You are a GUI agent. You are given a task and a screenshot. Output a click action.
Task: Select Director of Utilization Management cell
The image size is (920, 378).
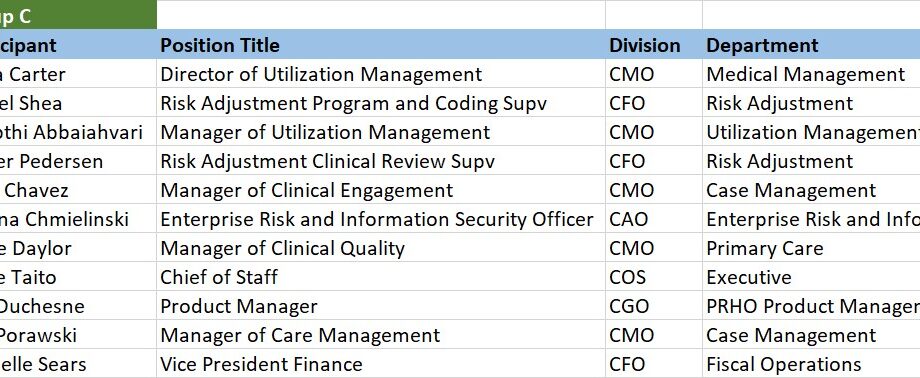tap(381, 74)
